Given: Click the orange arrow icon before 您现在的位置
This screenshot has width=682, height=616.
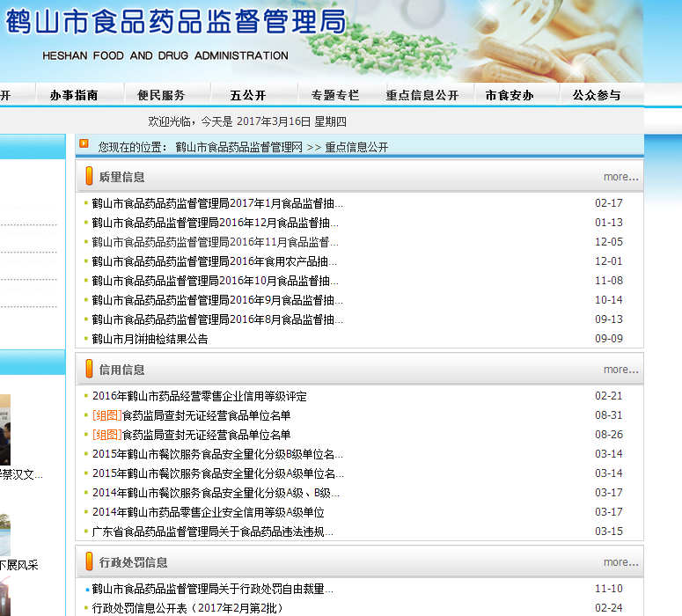Looking at the screenshot, I should (84, 143).
